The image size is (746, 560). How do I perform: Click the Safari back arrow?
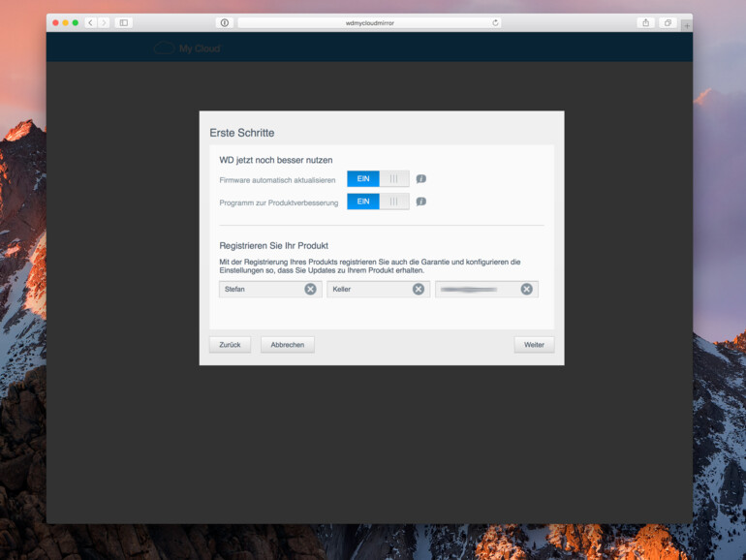90,23
